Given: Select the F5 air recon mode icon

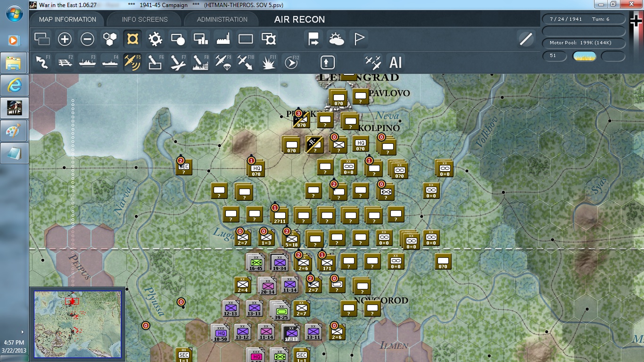Looking at the screenshot, I should pos(132,62).
